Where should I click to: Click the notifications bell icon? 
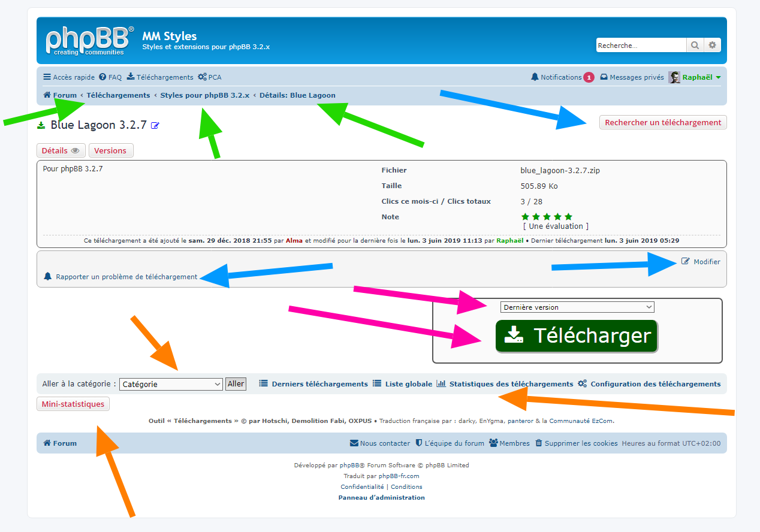point(535,77)
